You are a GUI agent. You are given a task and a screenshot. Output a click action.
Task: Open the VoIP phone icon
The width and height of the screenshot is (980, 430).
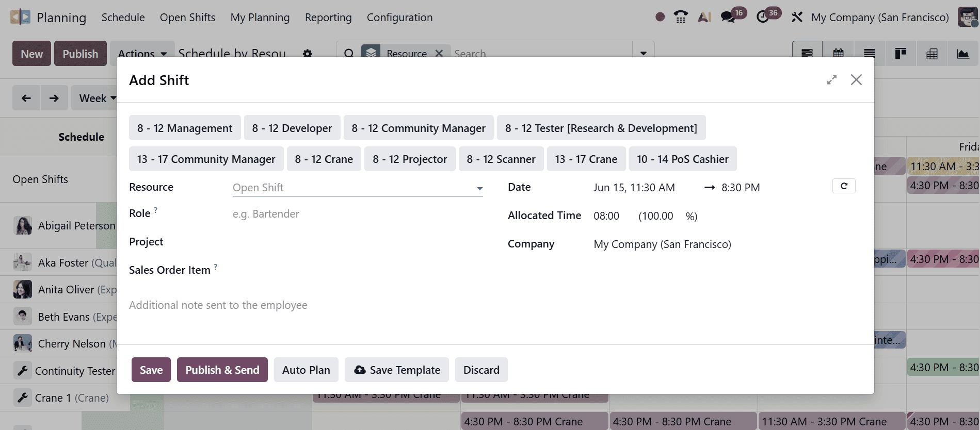pos(681,17)
